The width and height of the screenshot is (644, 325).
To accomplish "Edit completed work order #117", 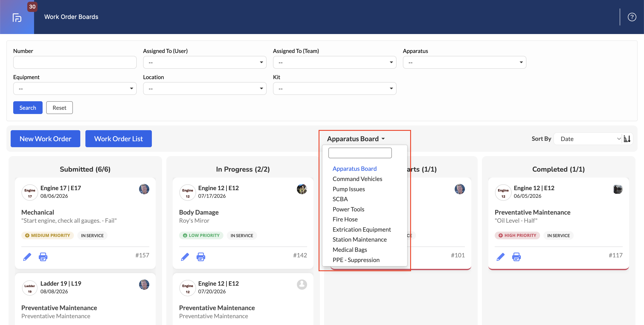I will [x=500, y=257].
